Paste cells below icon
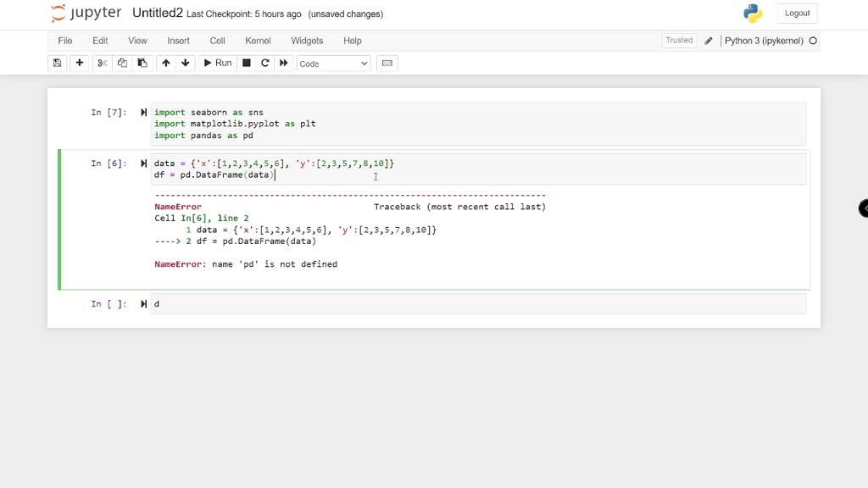This screenshot has width=868, height=488. [142, 63]
